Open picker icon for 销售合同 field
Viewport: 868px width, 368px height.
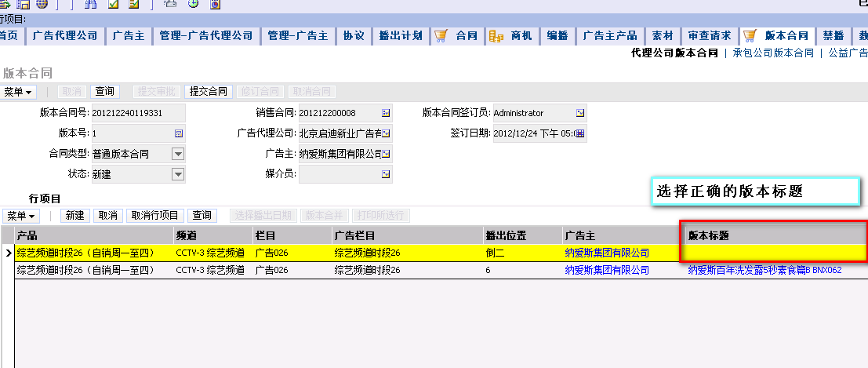(x=386, y=113)
